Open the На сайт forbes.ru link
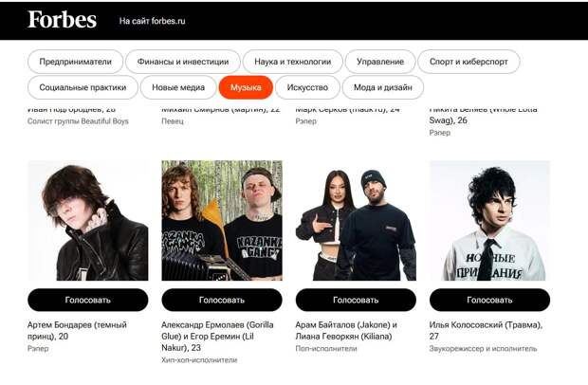Screen dimensions: 588x385 pos(152,21)
